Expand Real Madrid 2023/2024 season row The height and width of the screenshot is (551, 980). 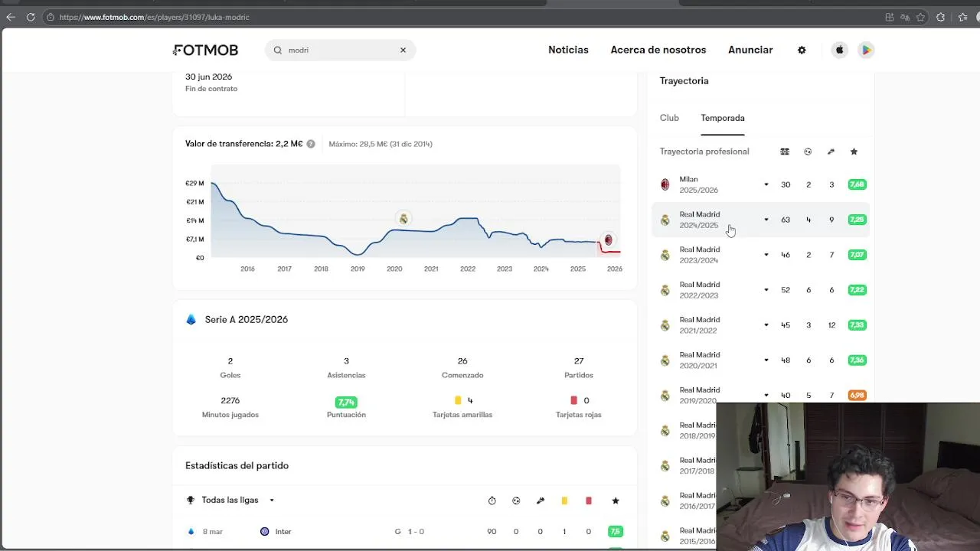pyautogui.click(x=766, y=255)
